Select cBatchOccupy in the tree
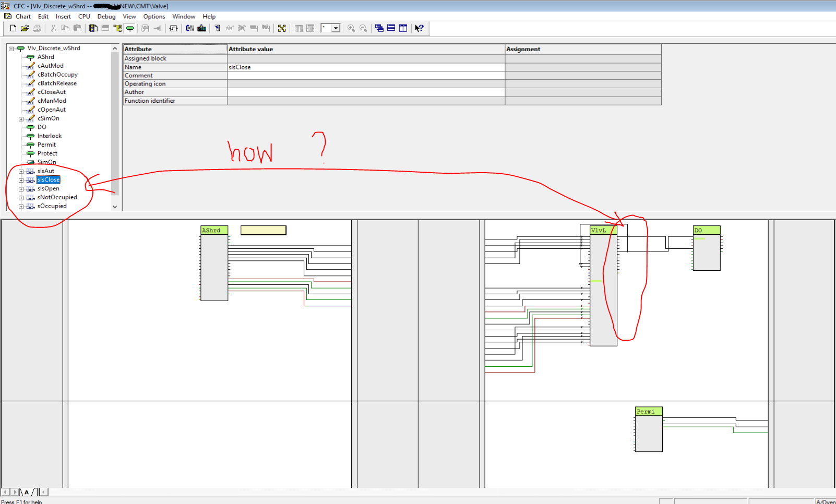The image size is (836, 504). pyautogui.click(x=57, y=75)
